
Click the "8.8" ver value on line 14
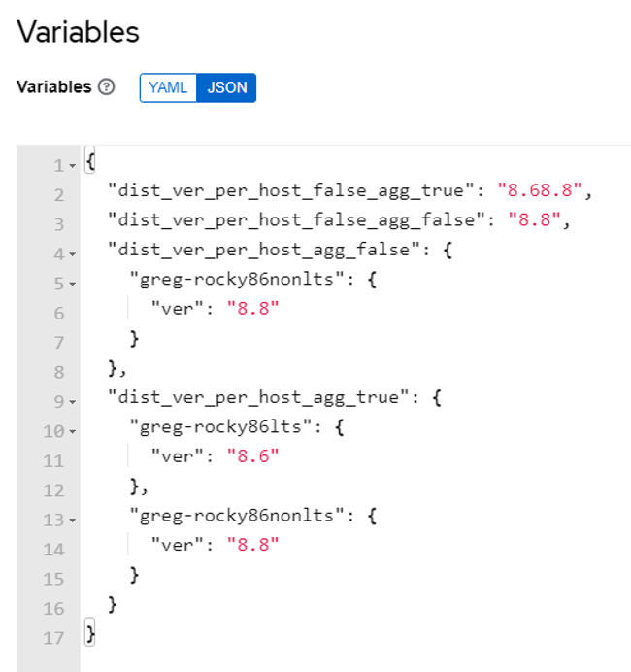coord(252,544)
